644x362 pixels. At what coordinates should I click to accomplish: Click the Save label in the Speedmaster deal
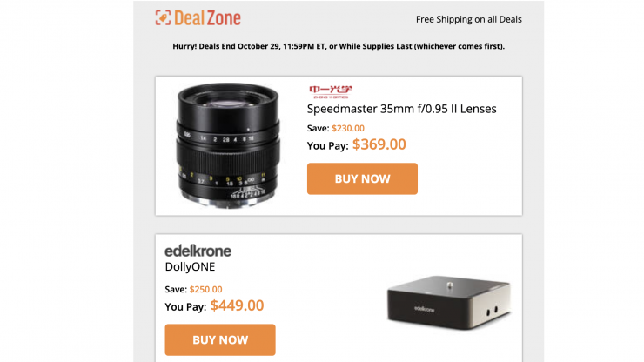[318, 129]
